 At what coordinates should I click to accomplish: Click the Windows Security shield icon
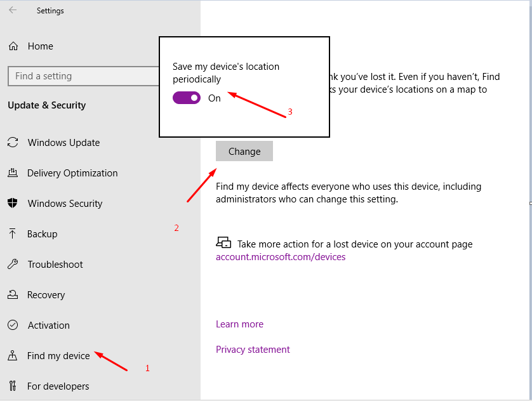tap(13, 203)
